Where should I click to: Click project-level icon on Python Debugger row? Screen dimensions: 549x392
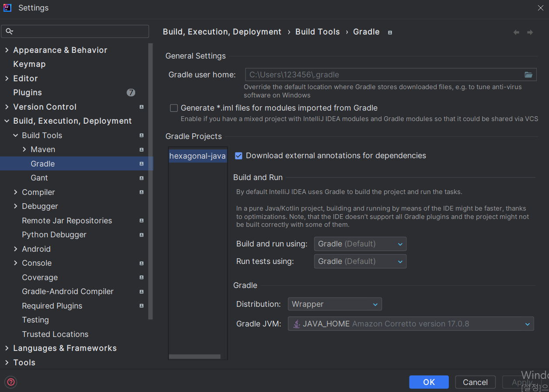[x=141, y=235]
